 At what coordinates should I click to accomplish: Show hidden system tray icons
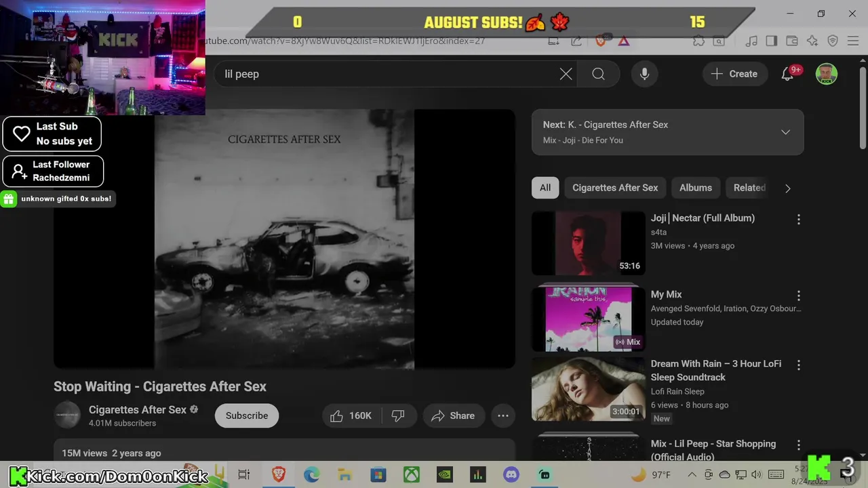(692, 474)
